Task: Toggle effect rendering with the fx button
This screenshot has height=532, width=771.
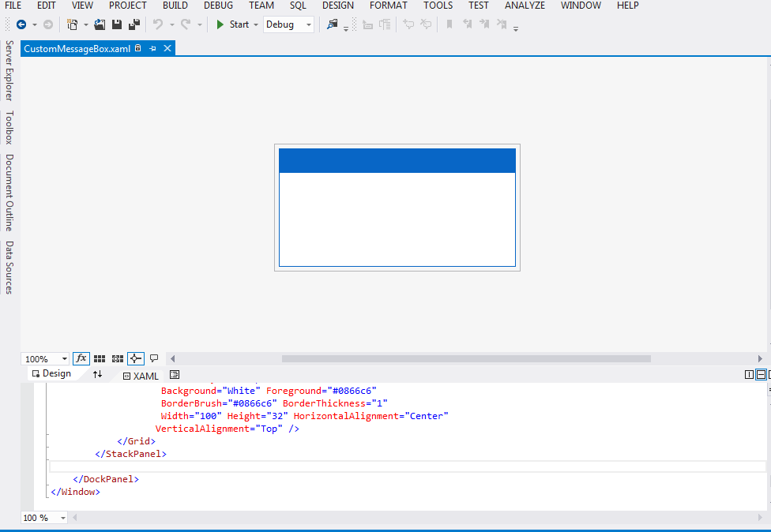Action: click(81, 358)
